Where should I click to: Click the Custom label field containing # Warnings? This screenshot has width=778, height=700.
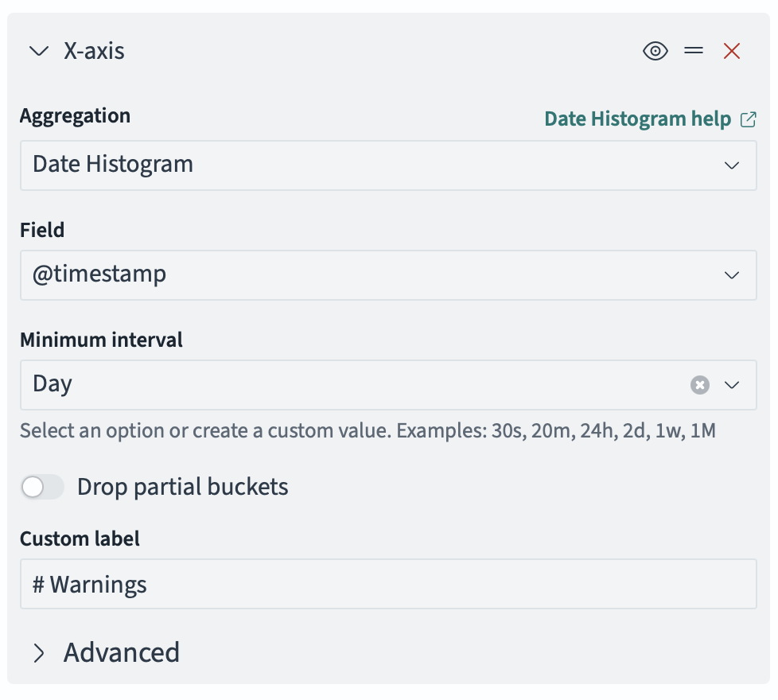tap(387, 585)
